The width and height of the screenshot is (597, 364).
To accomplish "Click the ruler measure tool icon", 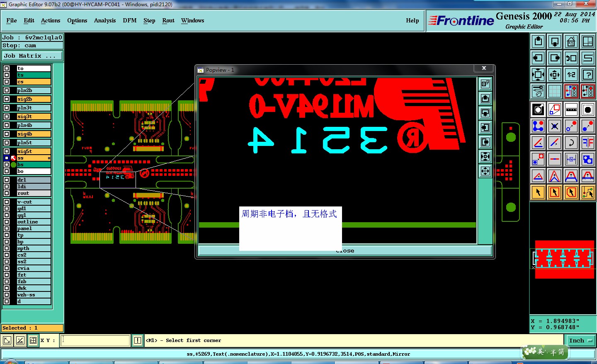I will coord(571,109).
